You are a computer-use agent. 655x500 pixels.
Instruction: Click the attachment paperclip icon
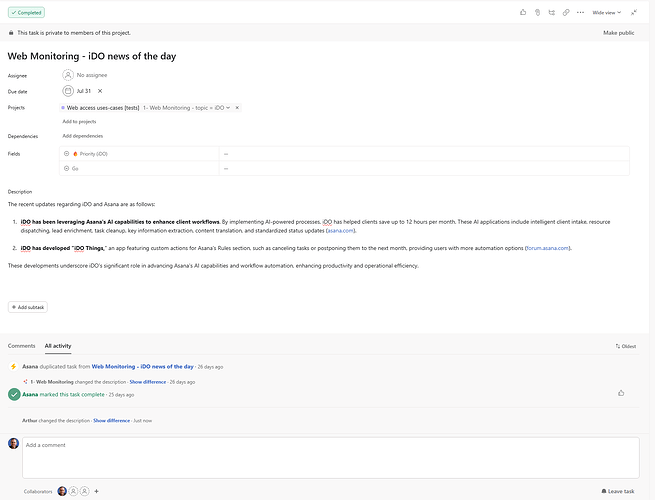click(x=538, y=13)
